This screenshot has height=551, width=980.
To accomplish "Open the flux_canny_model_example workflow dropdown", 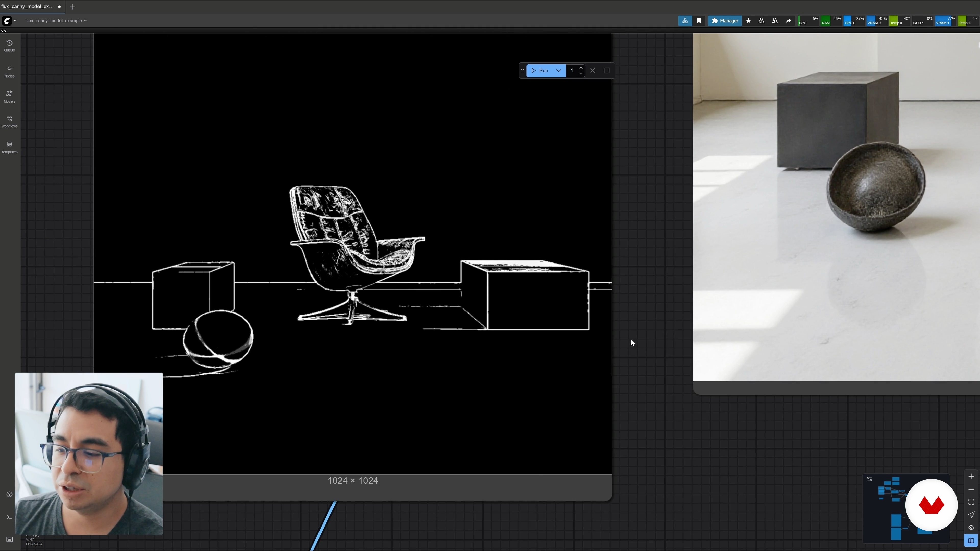I will pos(56,21).
